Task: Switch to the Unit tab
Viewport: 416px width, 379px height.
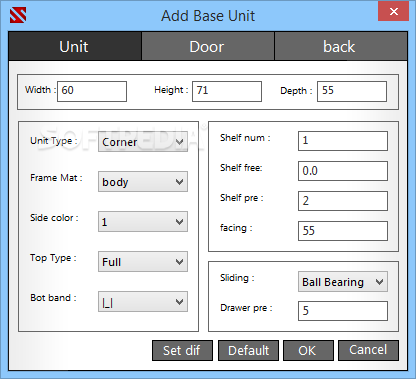Action: click(75, 46)
